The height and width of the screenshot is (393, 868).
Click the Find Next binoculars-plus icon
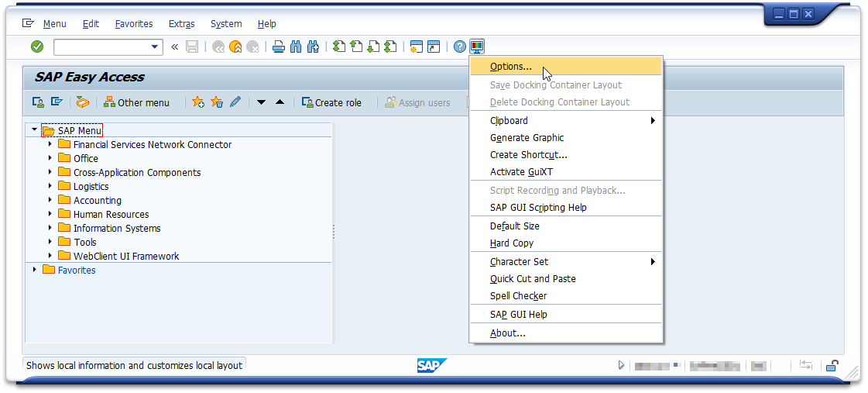point(314,47)
